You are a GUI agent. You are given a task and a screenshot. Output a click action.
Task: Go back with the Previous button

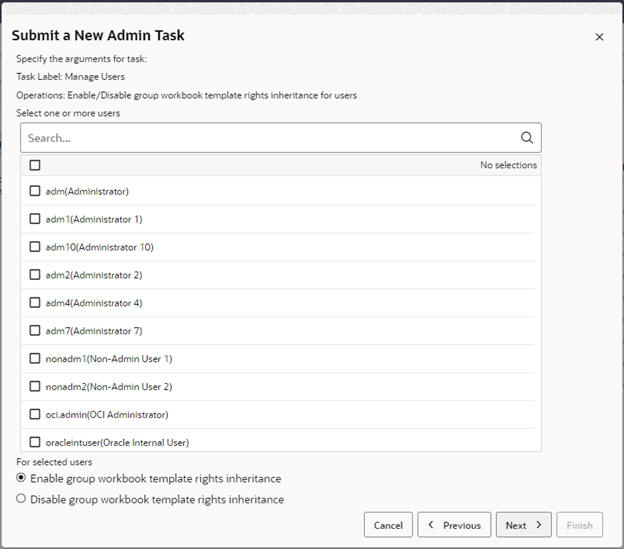454,525
